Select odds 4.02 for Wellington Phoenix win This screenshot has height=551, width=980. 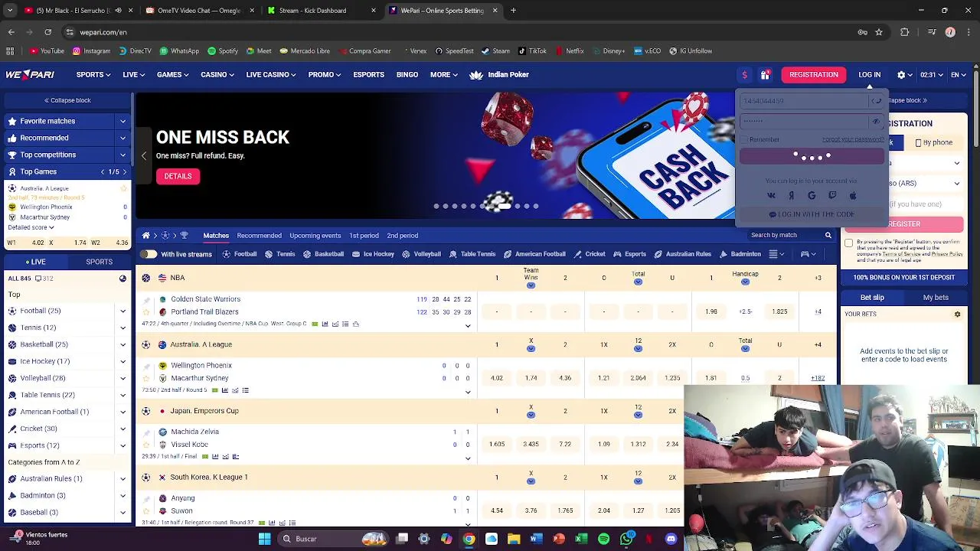[x=496, y=378]
